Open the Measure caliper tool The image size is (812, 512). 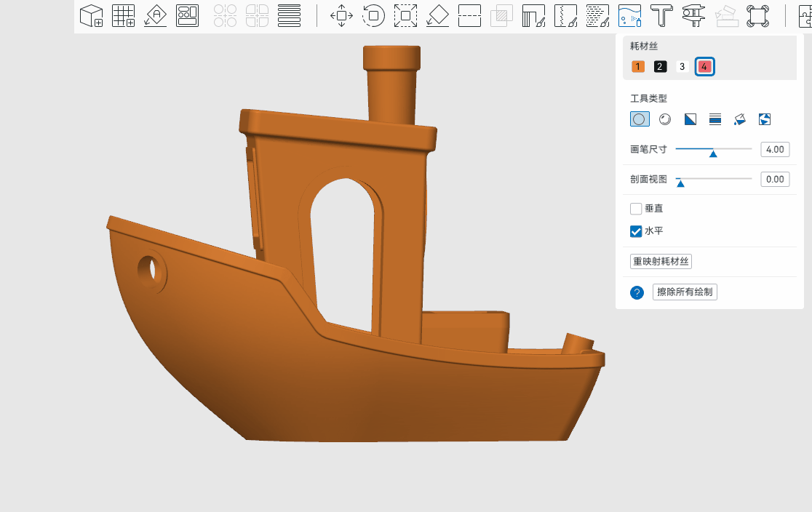coord(694,15)
